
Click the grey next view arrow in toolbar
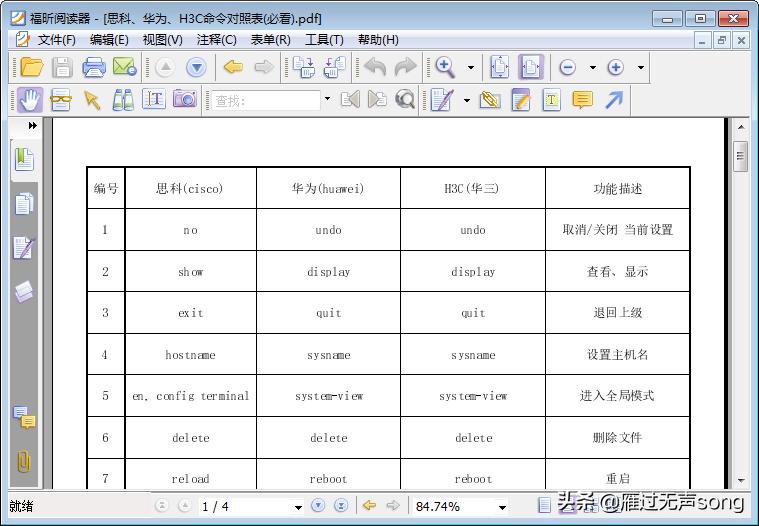[x=264, y=67]
